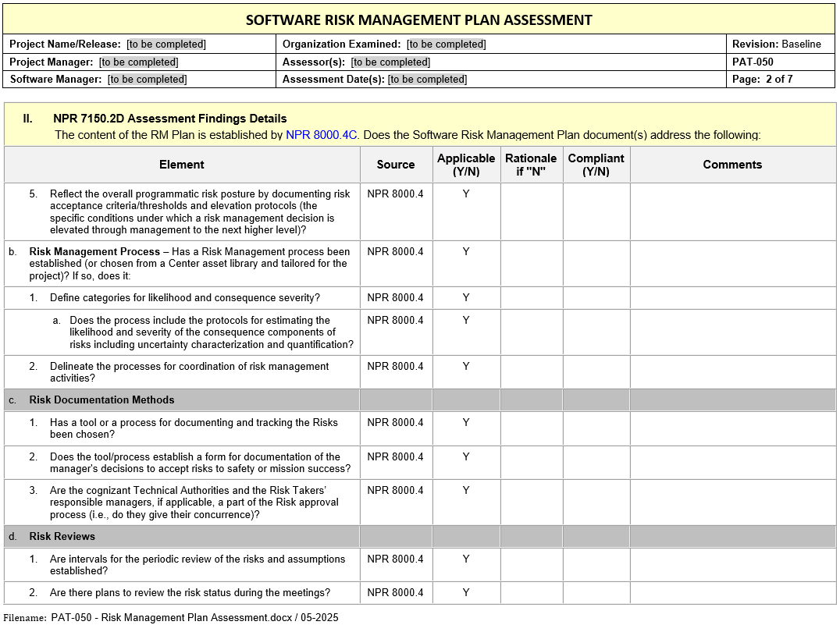This screenshot has width=840, height=625.
Task: Select the Organization Examined placeholder field
Action: pyautogui.click(x=446, y=44)
